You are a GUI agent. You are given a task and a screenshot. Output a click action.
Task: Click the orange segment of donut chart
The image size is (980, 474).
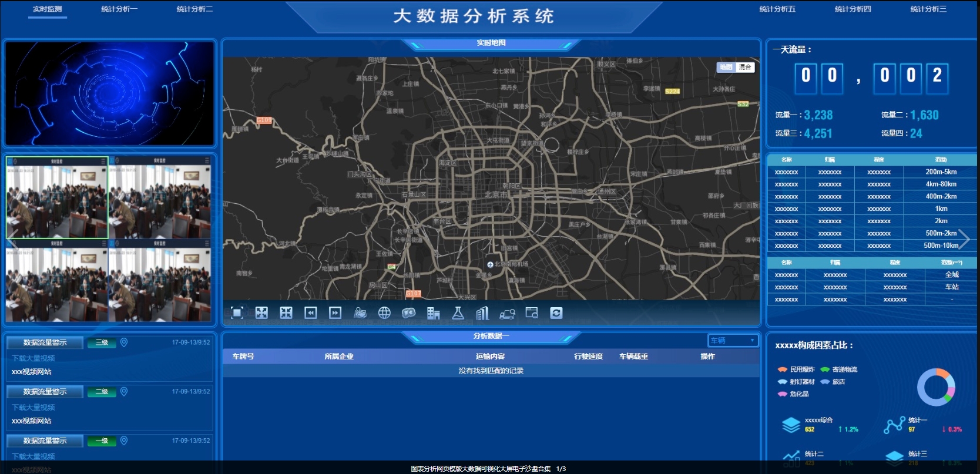pyautogui.click(x=943, y=374)
